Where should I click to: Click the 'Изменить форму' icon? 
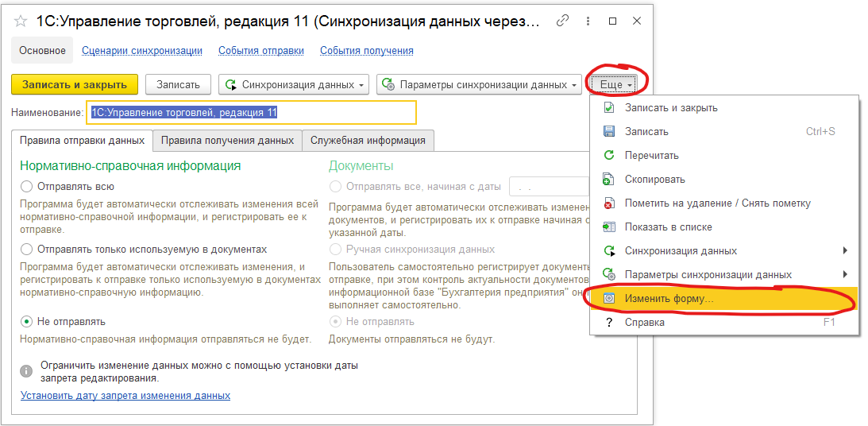point(609,298)
